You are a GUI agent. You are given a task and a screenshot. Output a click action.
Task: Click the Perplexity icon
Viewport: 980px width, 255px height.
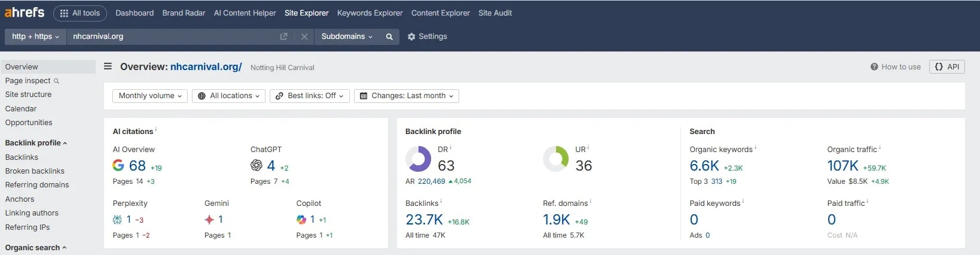pyautogui.click(x=117, y=220)
